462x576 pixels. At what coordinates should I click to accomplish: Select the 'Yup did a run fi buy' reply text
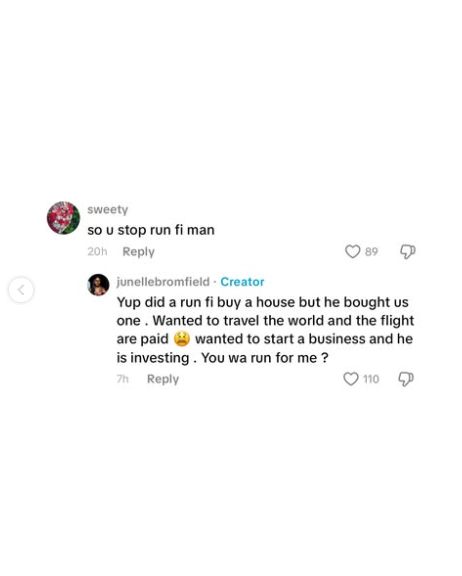(265, 330)
